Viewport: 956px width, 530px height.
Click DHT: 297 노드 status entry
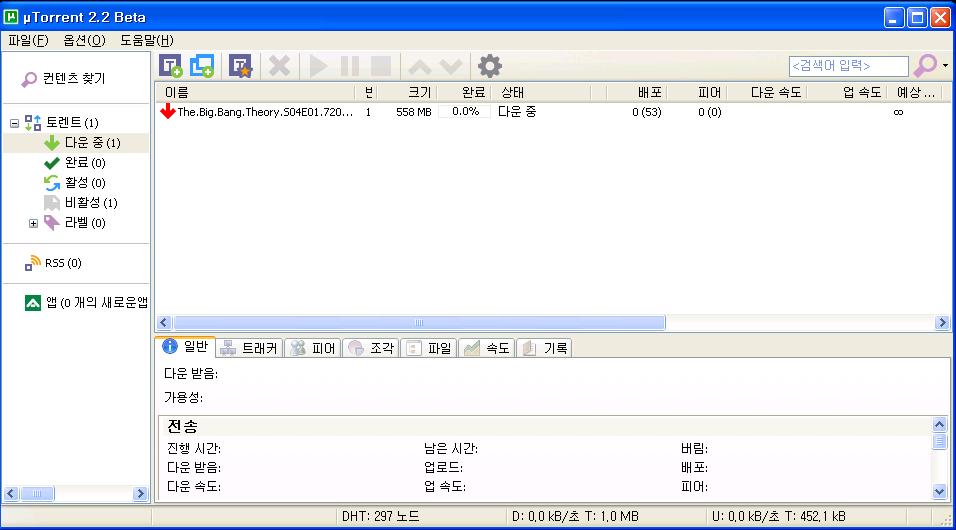click(x=380, y=517)
